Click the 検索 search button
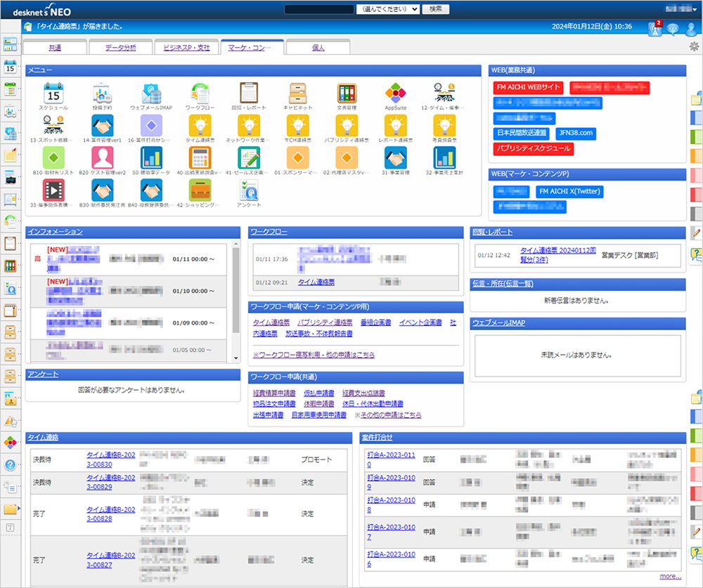 coord(435,8)
